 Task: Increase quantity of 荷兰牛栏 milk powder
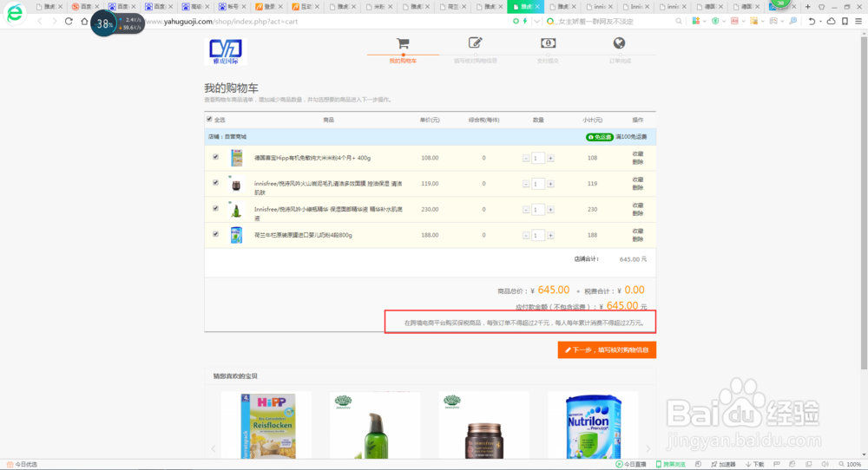tap(550, 235)
